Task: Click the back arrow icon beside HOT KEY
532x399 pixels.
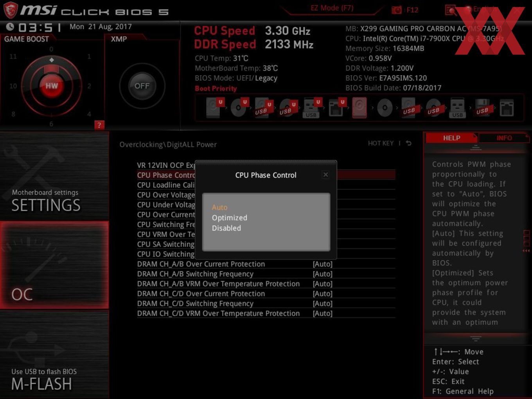Action: 409,143
